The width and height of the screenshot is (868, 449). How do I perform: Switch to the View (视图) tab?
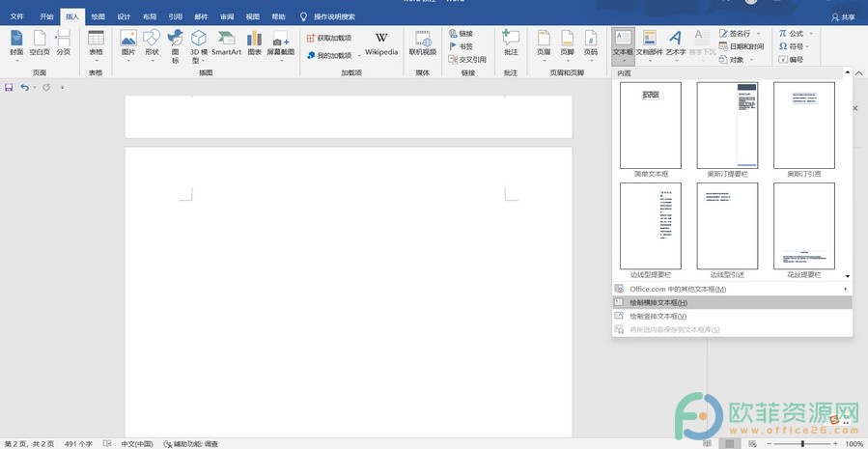pyautogui.click(x=252, y=16)
